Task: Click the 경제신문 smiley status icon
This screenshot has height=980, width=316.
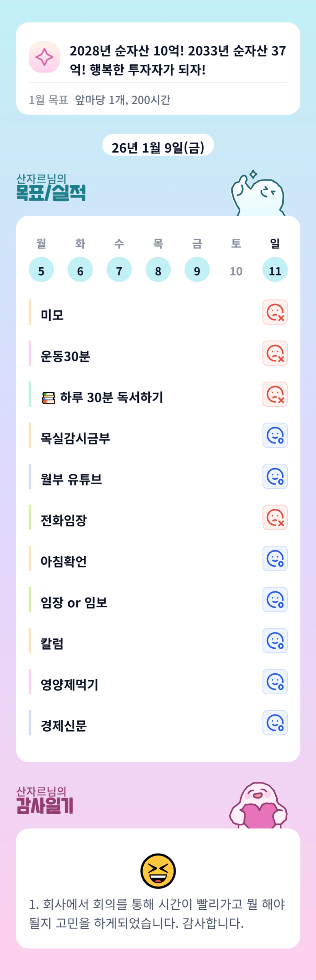Action: [275, 723]
